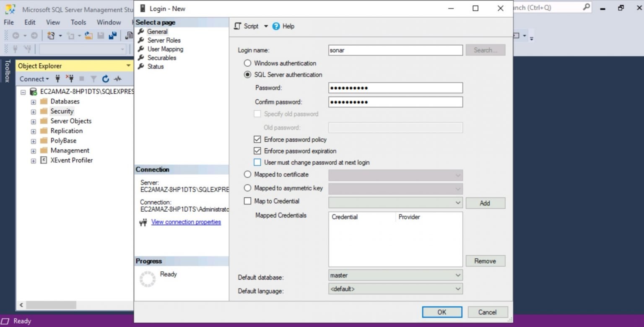Click the Open File icon on the toolbar
The width and height of the screenshot is (644, 327).
(x=89, y=36)
